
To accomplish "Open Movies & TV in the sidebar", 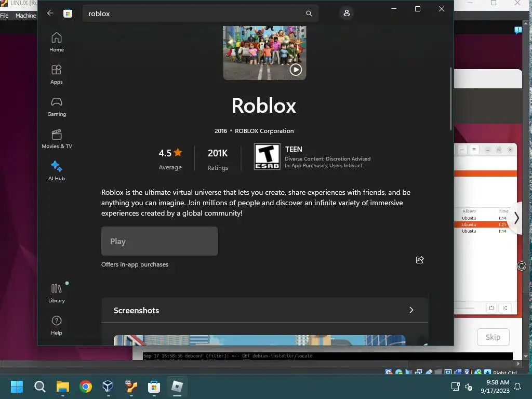I will [57, 139].
